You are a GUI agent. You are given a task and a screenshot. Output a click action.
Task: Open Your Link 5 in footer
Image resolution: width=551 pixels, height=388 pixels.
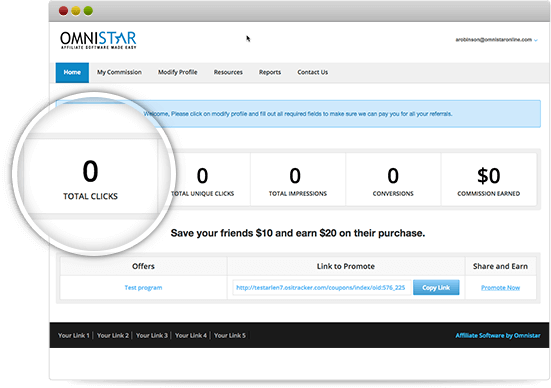[x=230, y=335]
